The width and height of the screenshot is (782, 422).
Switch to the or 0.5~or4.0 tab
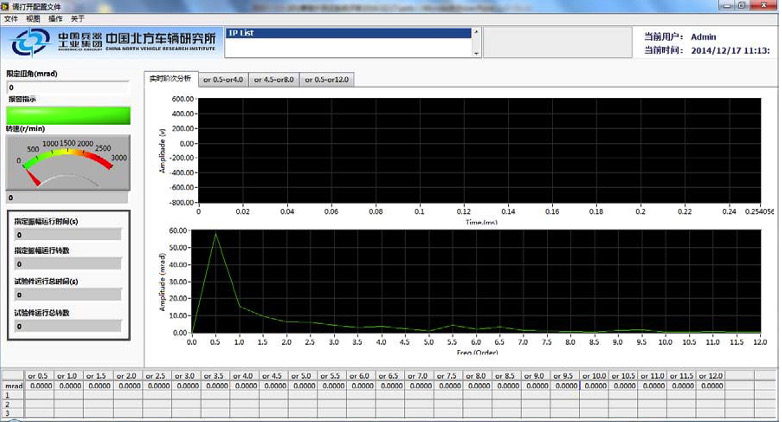[223, 79]
